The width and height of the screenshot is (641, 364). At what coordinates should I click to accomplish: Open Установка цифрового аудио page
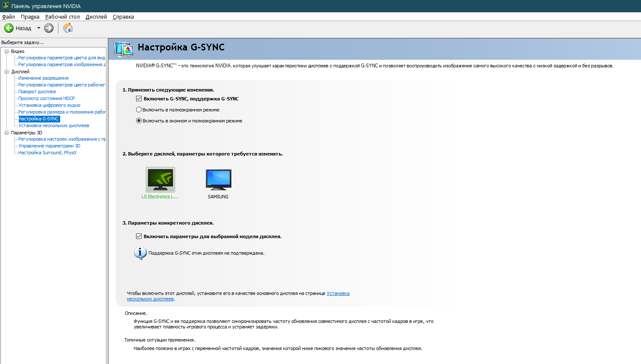pos(49,105)
